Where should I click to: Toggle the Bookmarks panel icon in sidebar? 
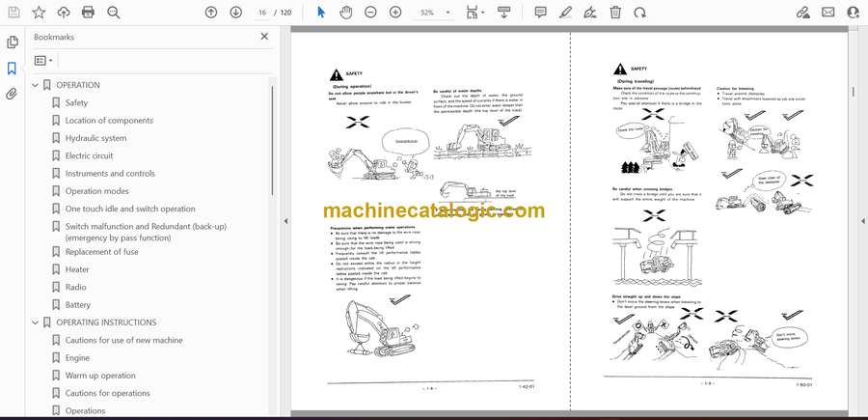(x=13, y=69)
